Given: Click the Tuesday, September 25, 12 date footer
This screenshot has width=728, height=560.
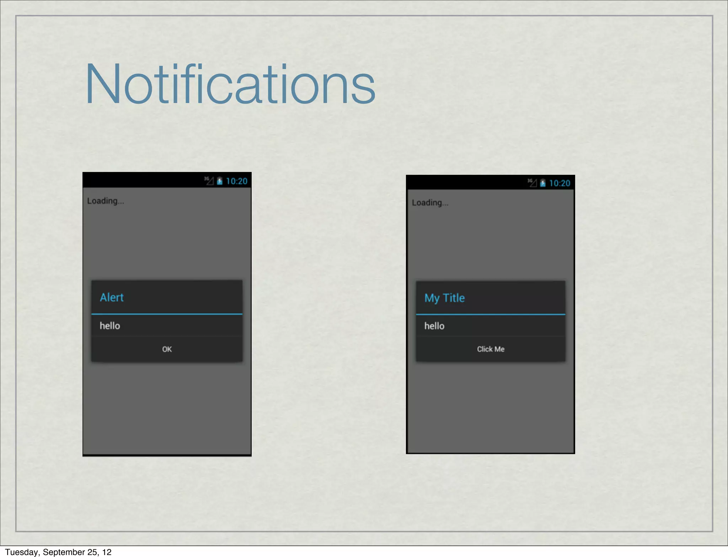Looking at the screenshot, I should tap(58, 552).
